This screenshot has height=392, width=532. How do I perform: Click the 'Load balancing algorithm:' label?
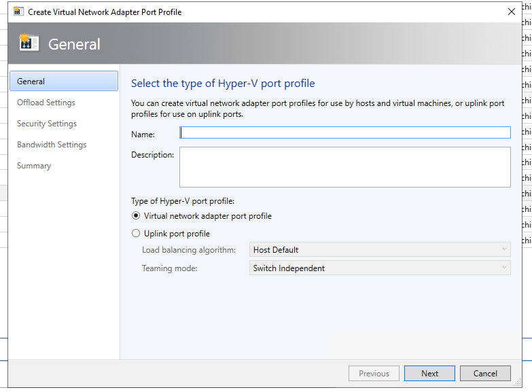click(189, 250)
